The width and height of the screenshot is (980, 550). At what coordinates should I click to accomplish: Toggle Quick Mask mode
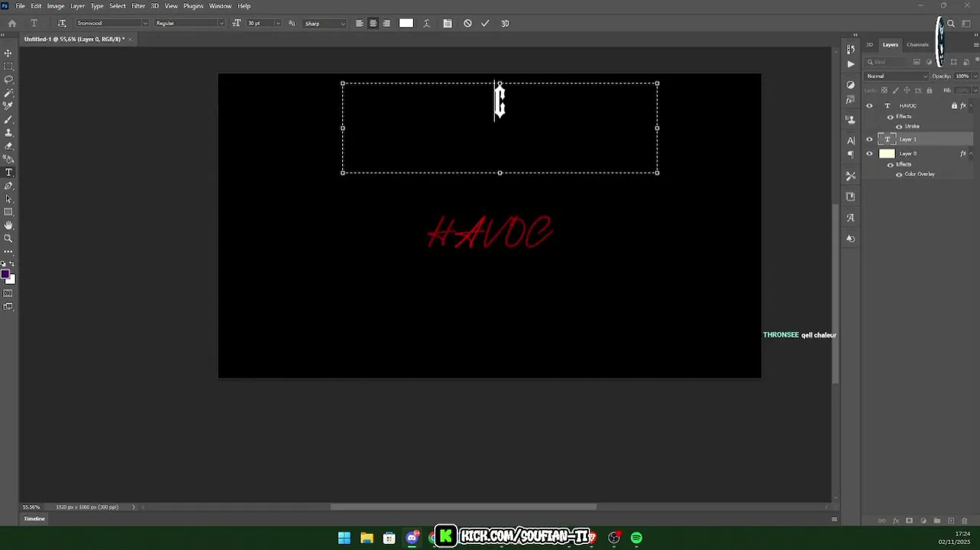coord(8,293)
